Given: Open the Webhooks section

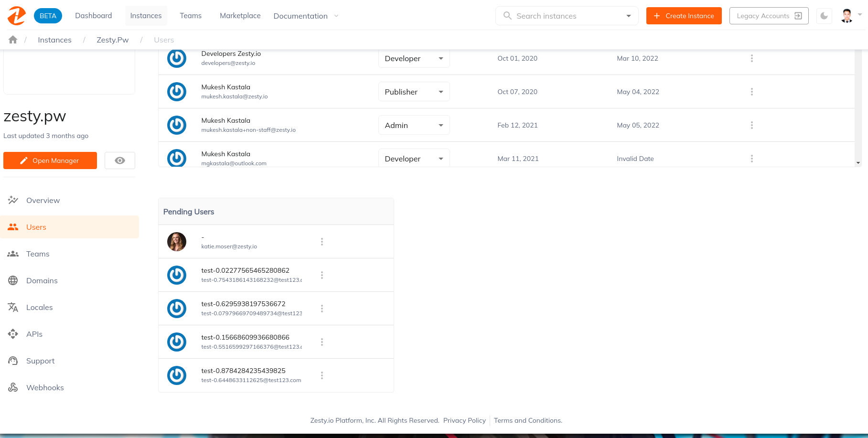Looking at the screenshot, I should (x=45, y=387).
